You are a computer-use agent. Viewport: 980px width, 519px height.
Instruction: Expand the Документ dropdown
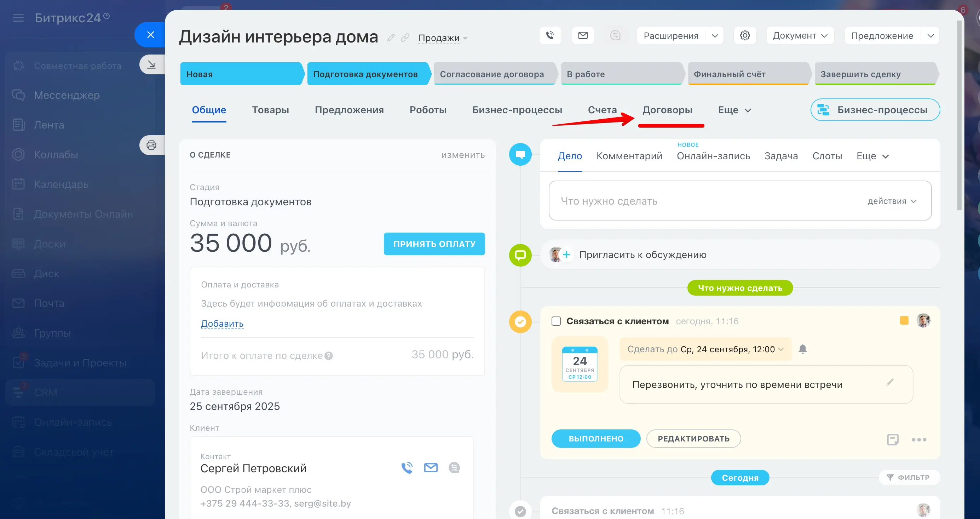[800, 35]
